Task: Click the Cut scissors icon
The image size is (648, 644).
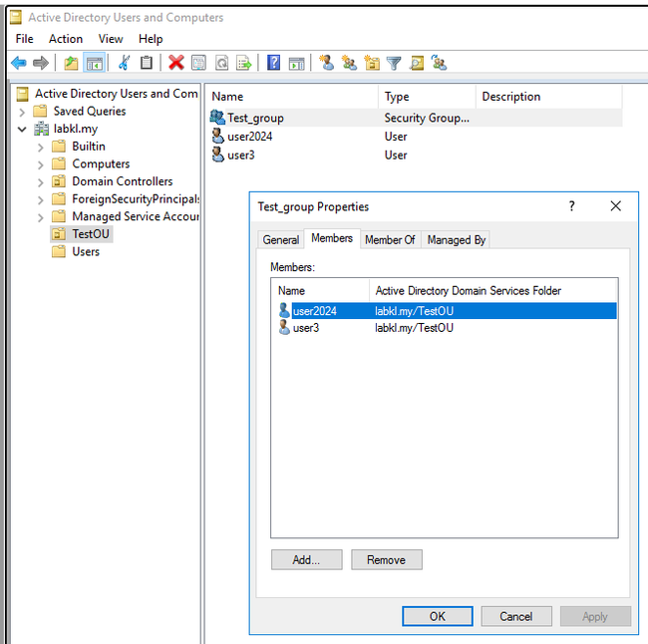Action: tap(124, 63)
